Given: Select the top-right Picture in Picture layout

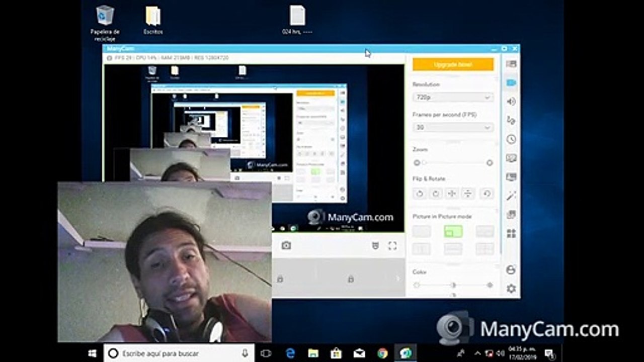Looking at the screenshot, I should pos(485,231).
